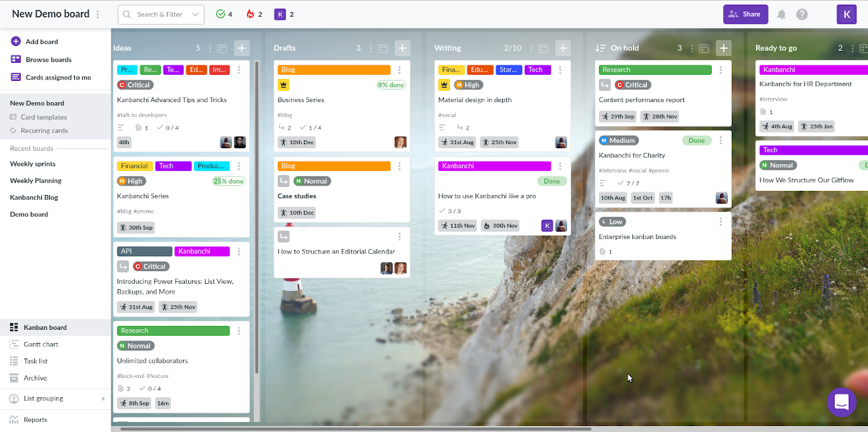Click the hot cards flame counter

254,14
